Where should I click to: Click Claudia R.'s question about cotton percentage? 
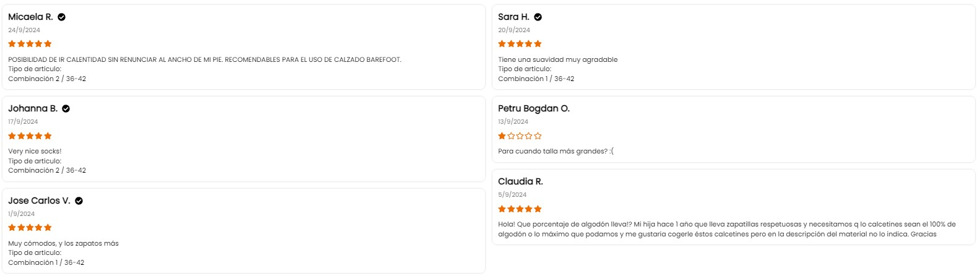click(x=726, y=229)
